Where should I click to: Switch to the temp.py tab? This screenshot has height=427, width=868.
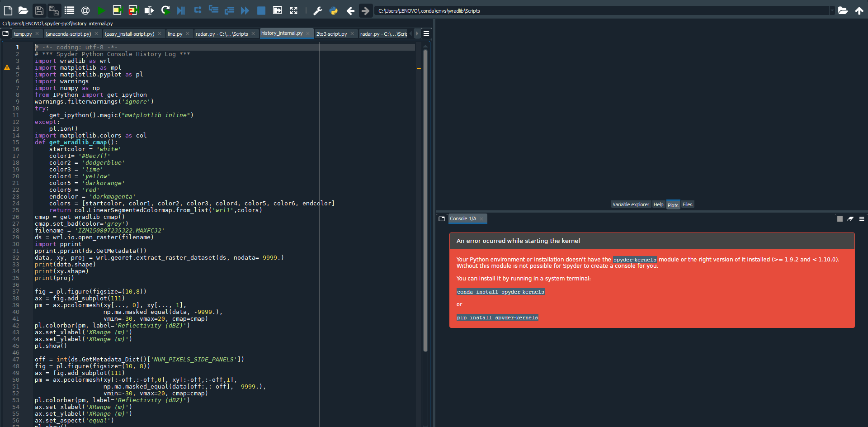click(x=24, y=33)
